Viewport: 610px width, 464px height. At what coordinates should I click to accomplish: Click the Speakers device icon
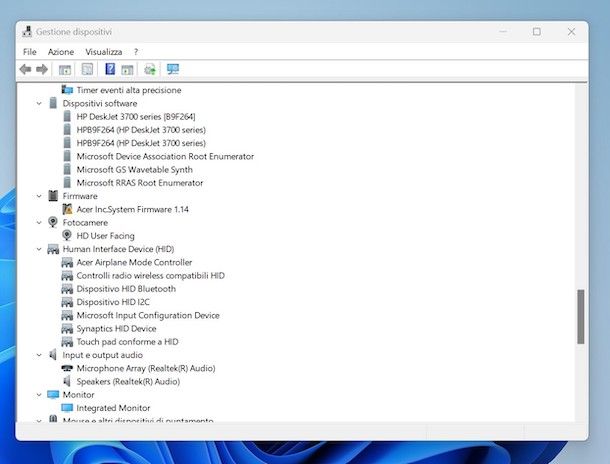(67, 381)
